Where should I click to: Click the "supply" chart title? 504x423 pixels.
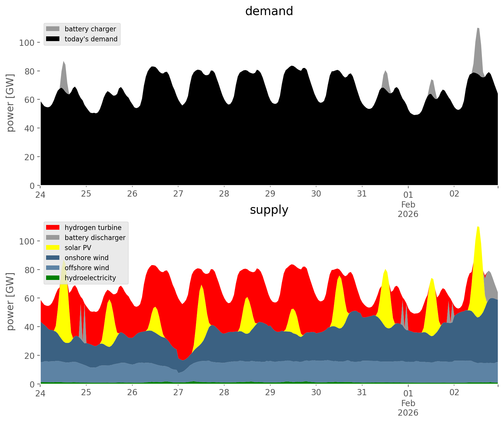(269, 210)
